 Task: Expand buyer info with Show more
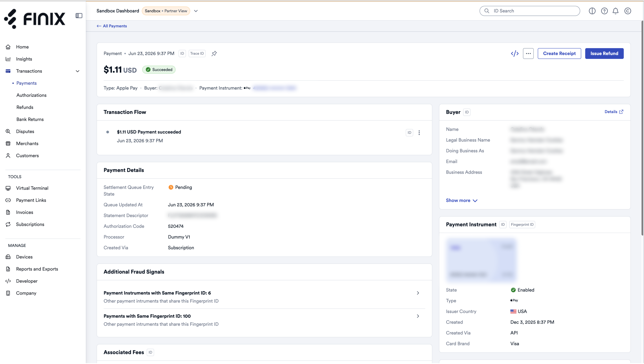[x=462, y=200]
